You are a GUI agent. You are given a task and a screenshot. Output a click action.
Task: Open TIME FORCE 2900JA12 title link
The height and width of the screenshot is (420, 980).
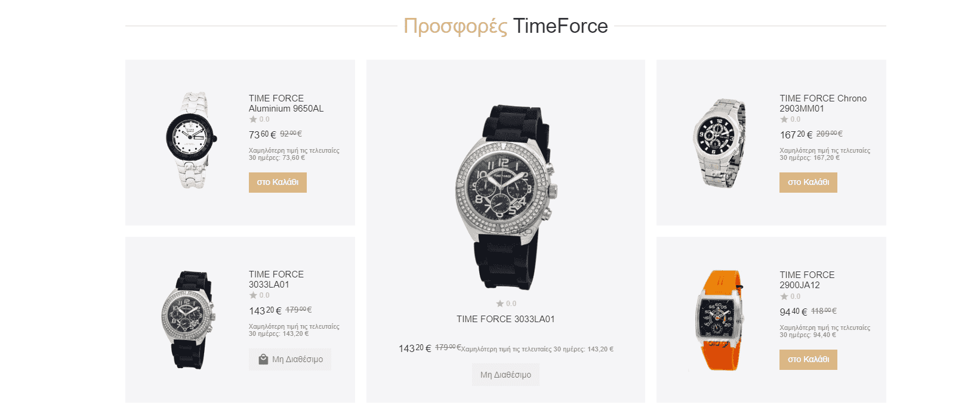click(807, 280)
